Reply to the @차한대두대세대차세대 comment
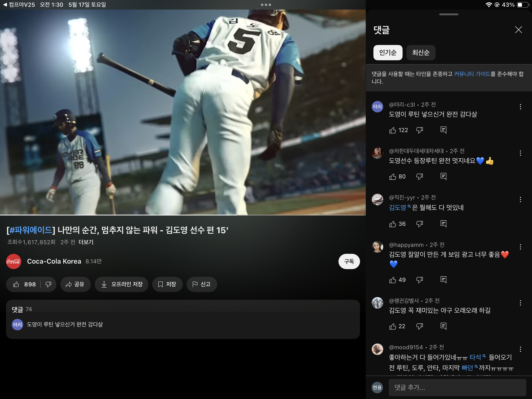The image size is (532, 399). pyautogui.click(x=443, y=177)
